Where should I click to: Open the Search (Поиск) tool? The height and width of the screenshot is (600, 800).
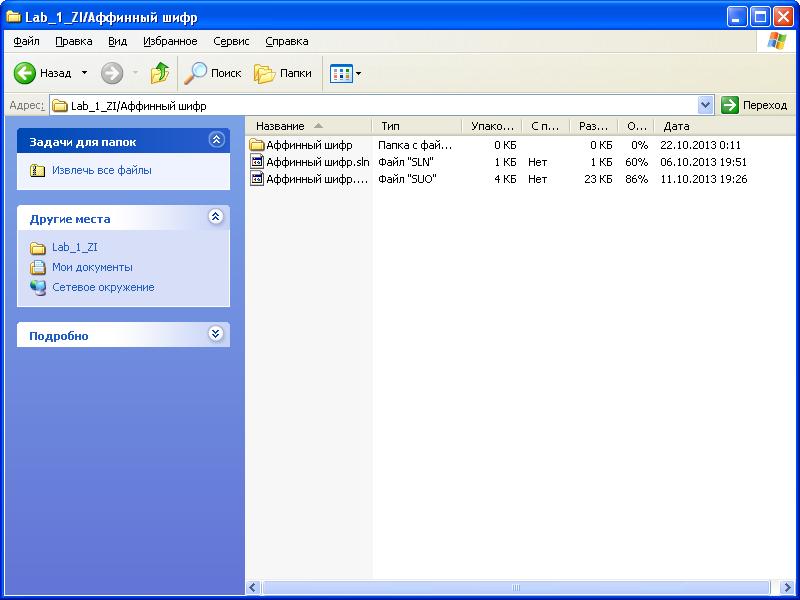click(213, 73)
